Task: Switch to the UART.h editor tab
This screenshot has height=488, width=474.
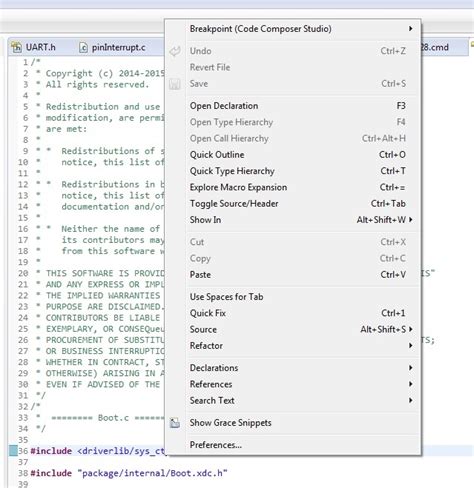Action: pyautogui.click(x=34, y=47)
